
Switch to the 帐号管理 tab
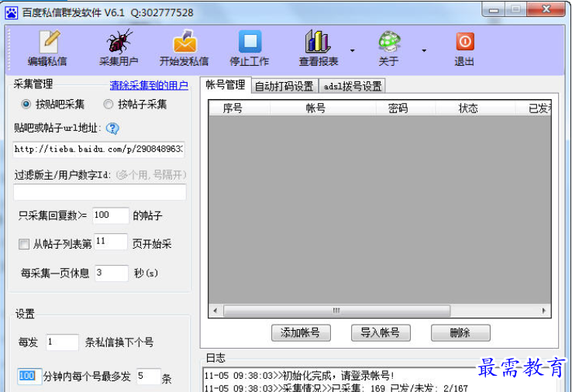[226, 85]
